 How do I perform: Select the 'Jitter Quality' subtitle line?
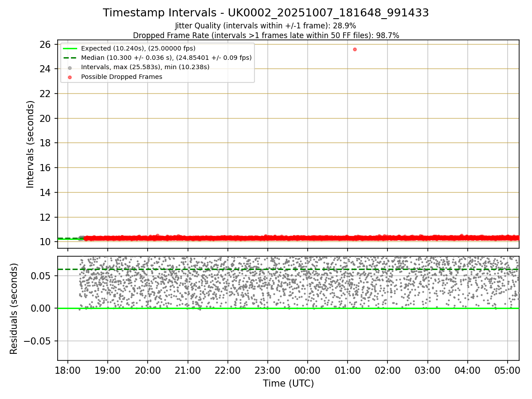(266, 26)
